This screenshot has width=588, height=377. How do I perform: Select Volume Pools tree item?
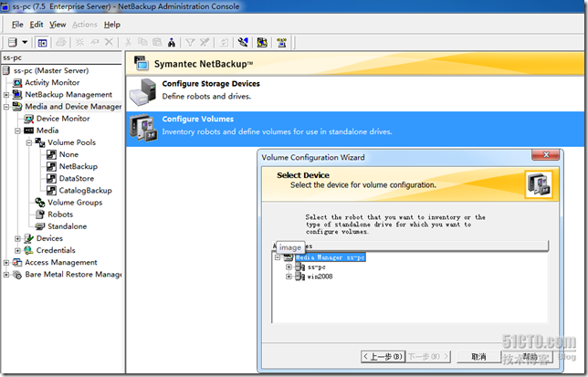(x=71, y=142)
